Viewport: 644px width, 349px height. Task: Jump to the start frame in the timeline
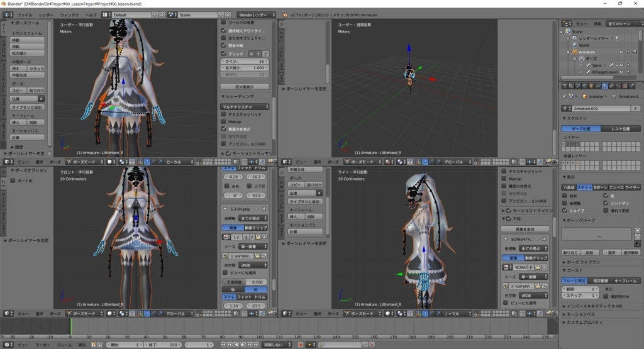[223, 345]
